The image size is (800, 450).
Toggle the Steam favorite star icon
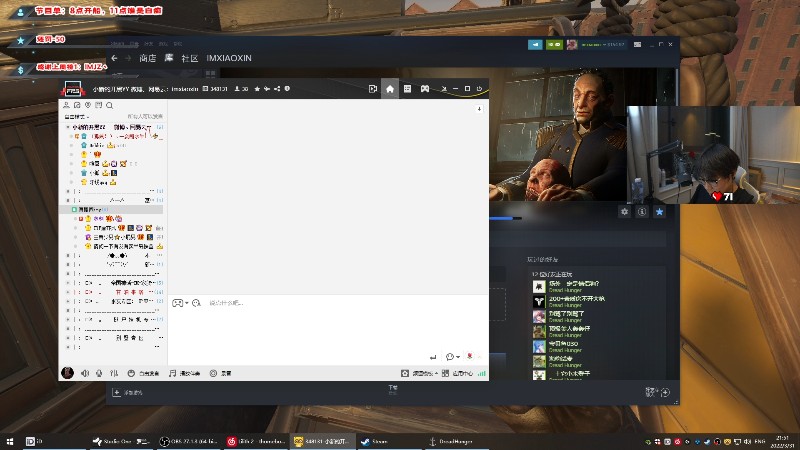[659, 212]
